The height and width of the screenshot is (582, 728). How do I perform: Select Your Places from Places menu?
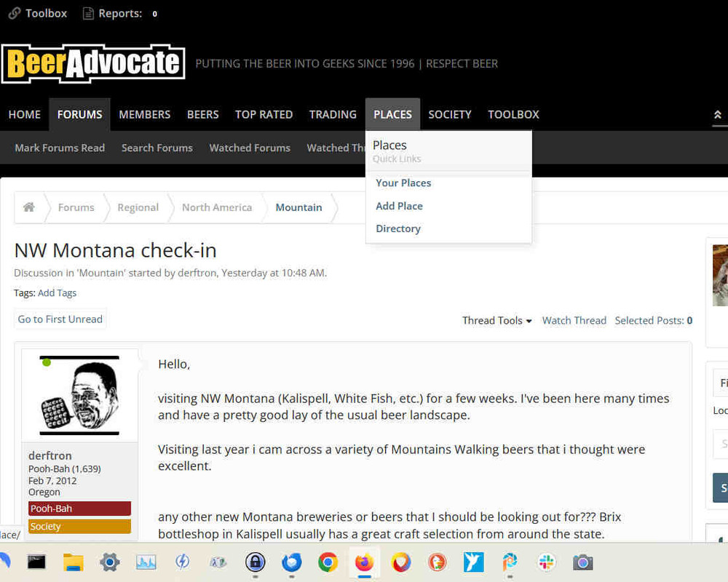coord(403,183)
